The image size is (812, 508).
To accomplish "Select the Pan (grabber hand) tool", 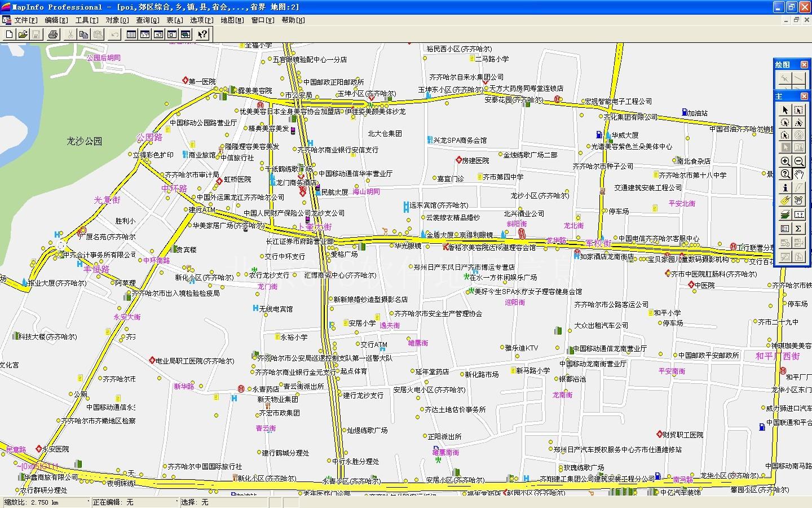I will 798,174.
